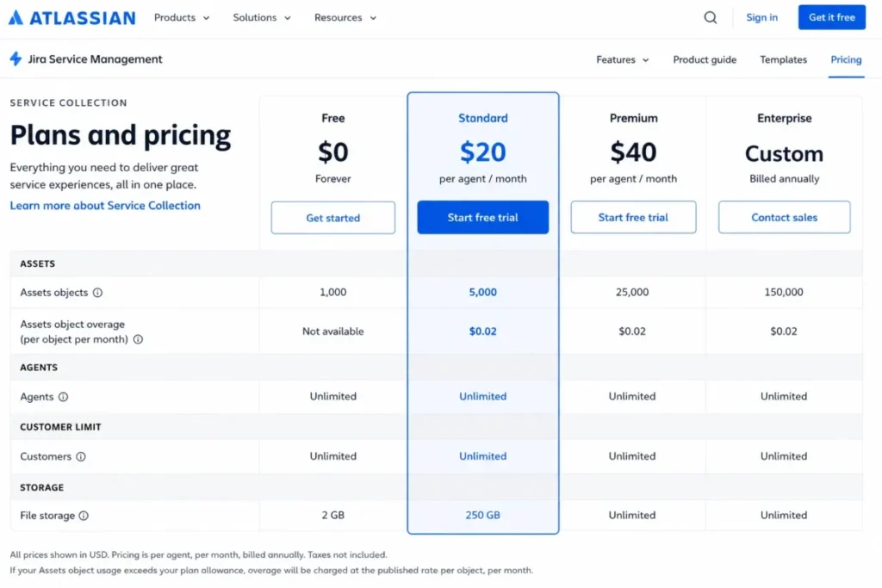The height and width of the screenshot is (588, 882).
Task: Show info icon next to Customers
Action: (x=81, y=456)
